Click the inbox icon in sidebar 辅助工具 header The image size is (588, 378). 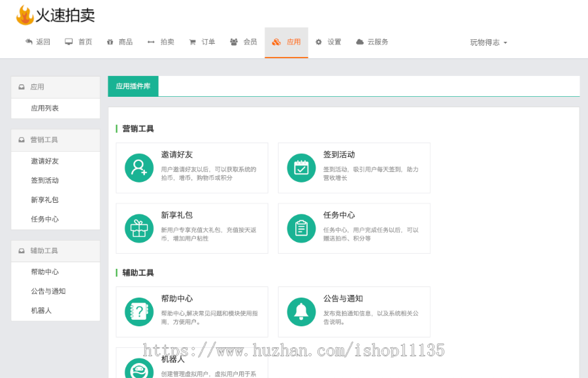tap(22, 250)
